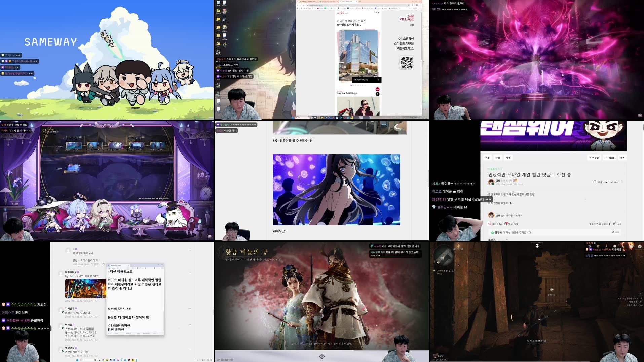This screenshot has width=644, height=362.
Task: Click the 삭제 delete button on the post
Action: [508, 158]
